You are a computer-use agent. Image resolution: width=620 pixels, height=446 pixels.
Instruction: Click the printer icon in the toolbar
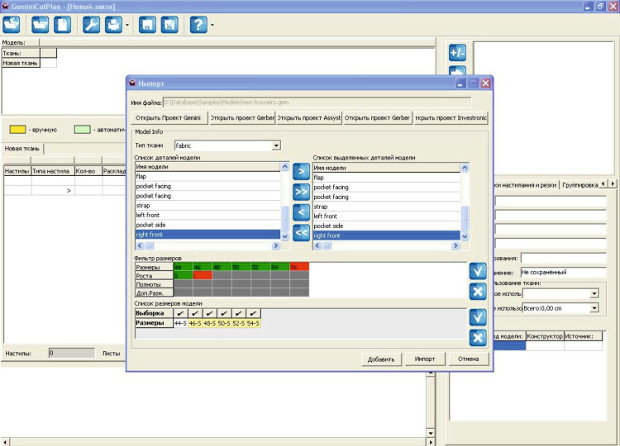pyautogui.click(x=115, y=23)
